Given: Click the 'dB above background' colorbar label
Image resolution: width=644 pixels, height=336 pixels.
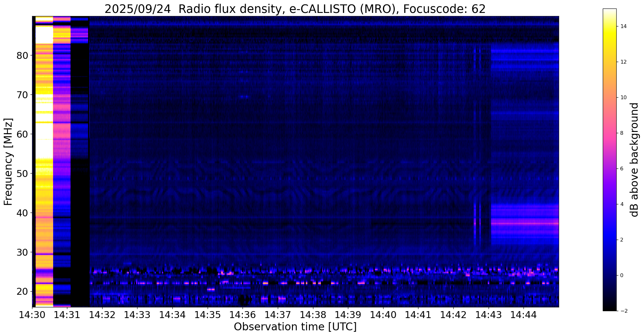Looking at the screenshot, I should (635, 160).
